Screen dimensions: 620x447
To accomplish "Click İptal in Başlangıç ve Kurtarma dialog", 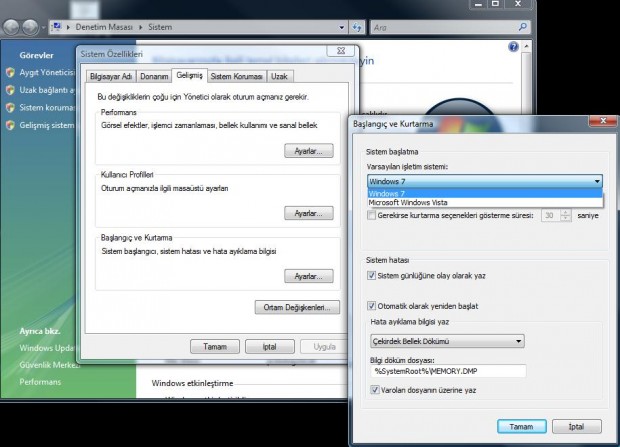I will pyautogui.click(x=577, y=426).
